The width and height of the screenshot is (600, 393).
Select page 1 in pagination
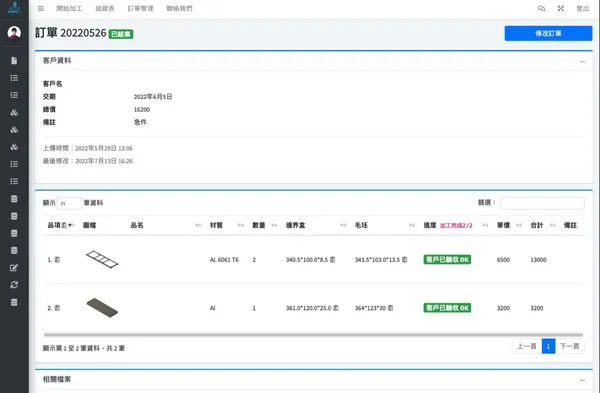tap(548, 346)
